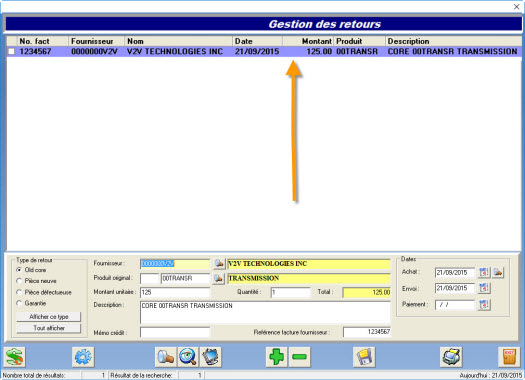The width and height of the screenshot is (525, 380).
Task: Click the yellow TRANSMISSION product name field
Action: tap(309, 278)
